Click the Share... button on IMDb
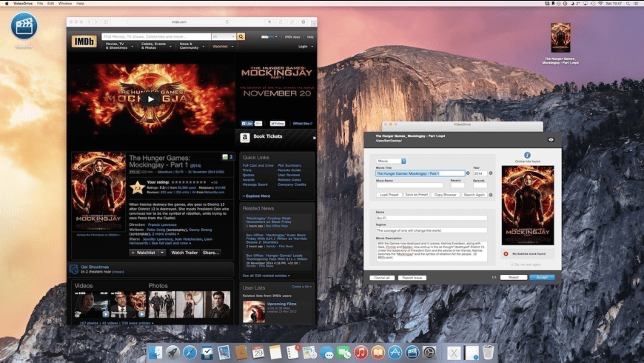 pos(211,253)
